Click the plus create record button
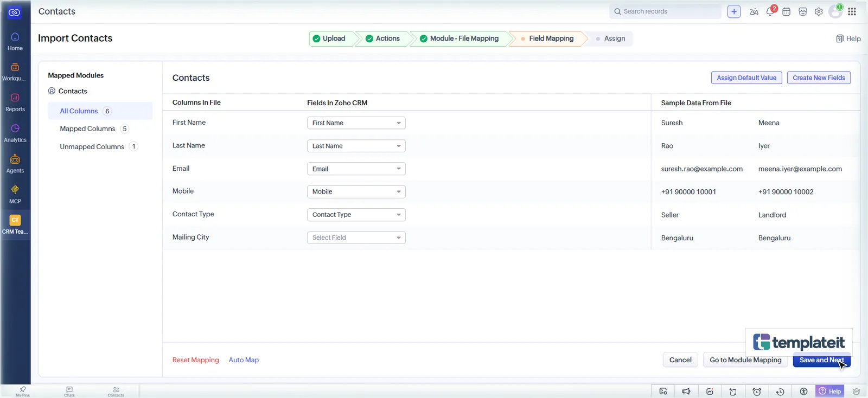 click(734, 11)
